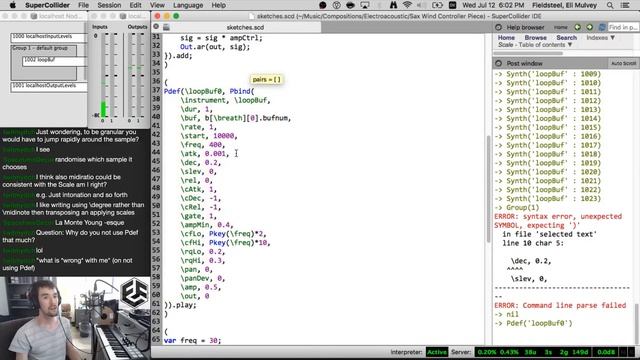Open Spotlight search magnifier
This screenshot has height=360, width=640.
click(x=610, y=5)
